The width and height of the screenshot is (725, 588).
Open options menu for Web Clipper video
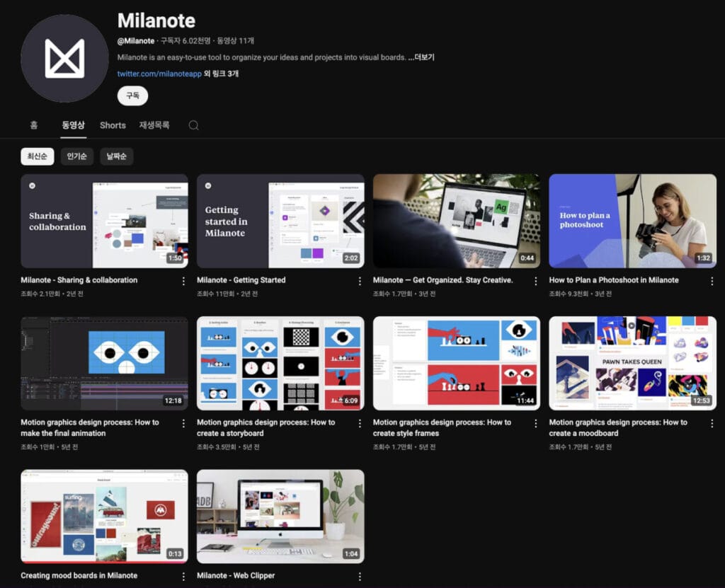[x=359, y=576]
